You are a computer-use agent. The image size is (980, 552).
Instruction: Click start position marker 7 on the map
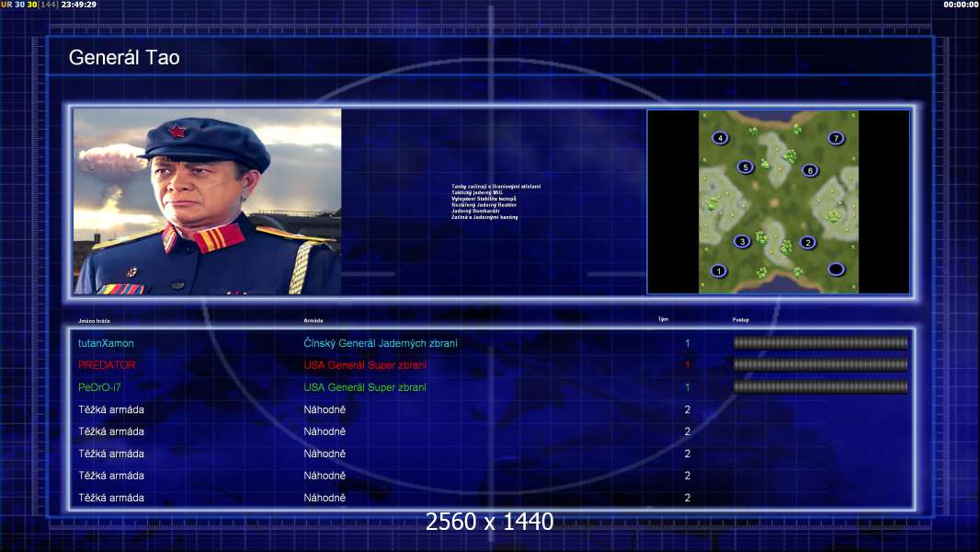pos(836,138)
